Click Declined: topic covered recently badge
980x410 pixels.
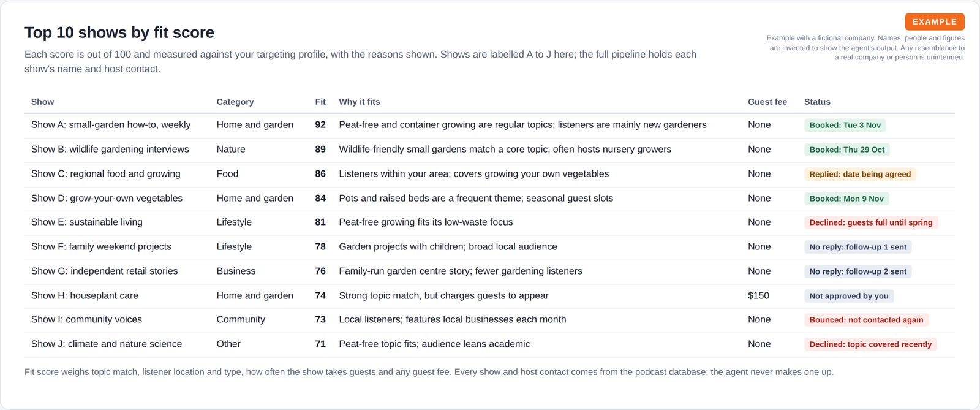[870, 344]
